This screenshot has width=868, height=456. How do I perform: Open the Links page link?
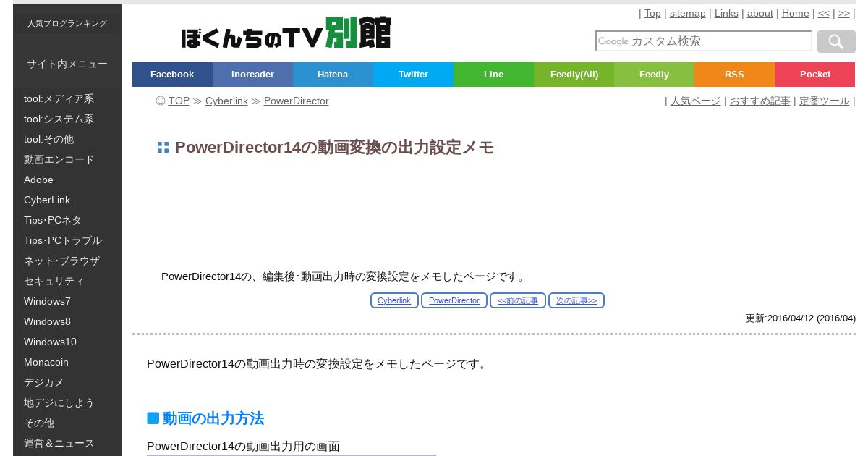(x=726, y=13)
